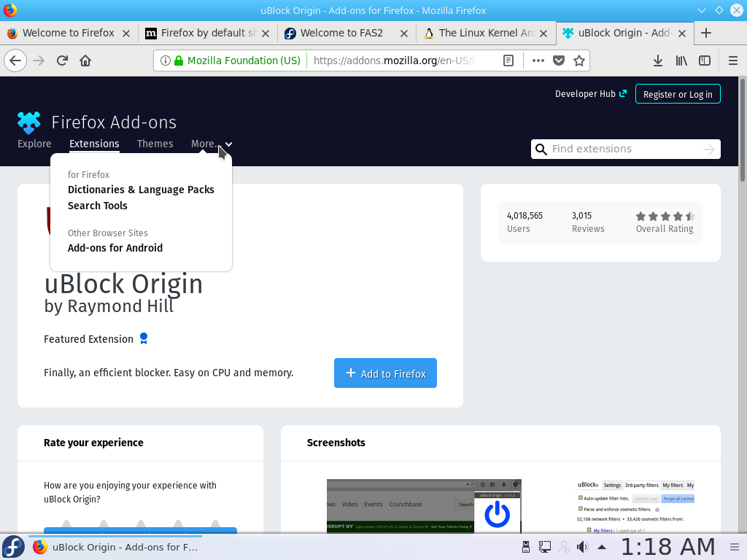
Task: Click the Firefox Add-ons puzzle logo
Action: [x=29, y=122]
